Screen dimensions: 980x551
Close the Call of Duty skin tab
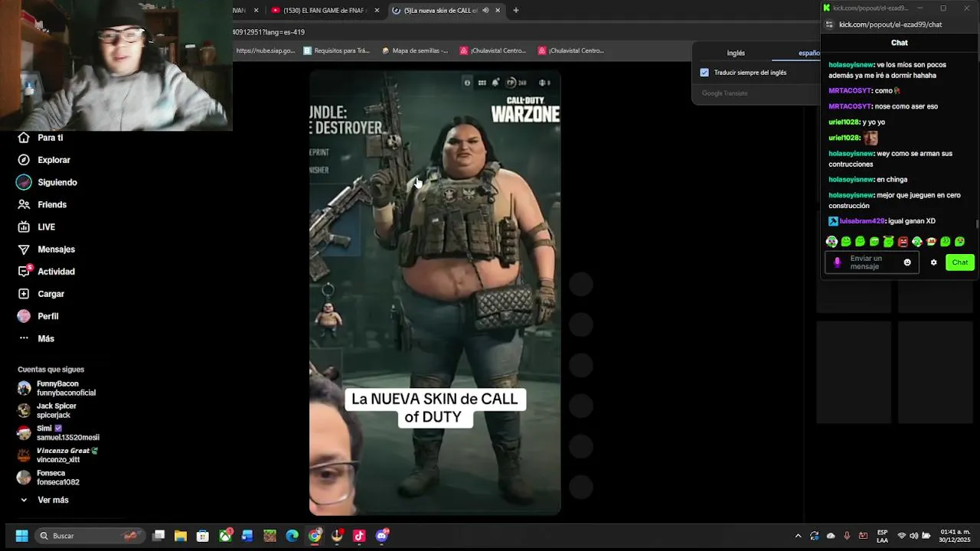pos(498,10)
